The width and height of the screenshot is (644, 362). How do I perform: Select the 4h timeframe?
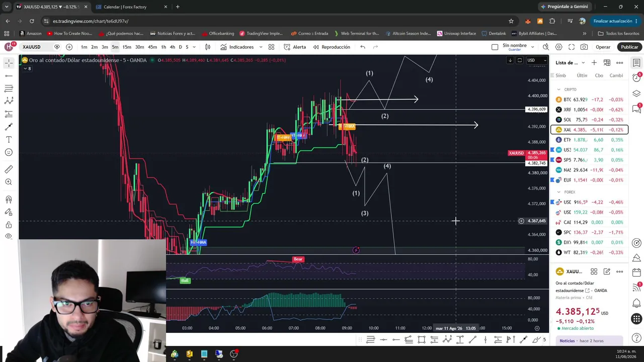[173, 47]
